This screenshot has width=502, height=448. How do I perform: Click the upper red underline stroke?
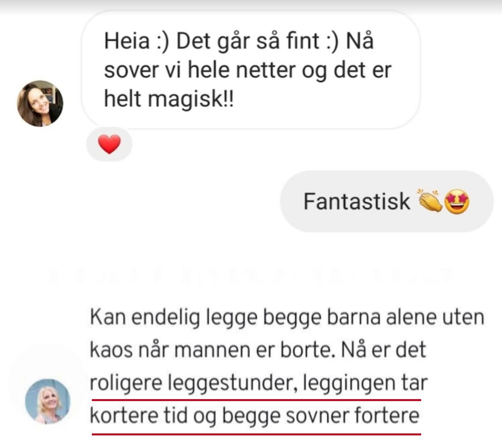tap(256, 400)
